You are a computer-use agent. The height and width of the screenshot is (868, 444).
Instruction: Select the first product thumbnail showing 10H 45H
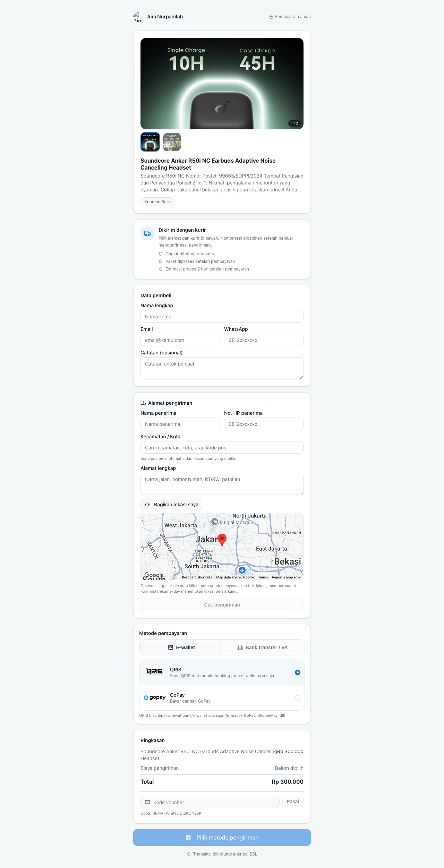[150, 142]
